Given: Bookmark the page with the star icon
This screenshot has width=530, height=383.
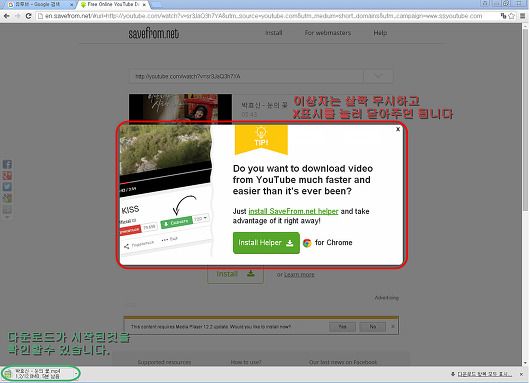Looking at the screenshot, I should pos(512,16).
